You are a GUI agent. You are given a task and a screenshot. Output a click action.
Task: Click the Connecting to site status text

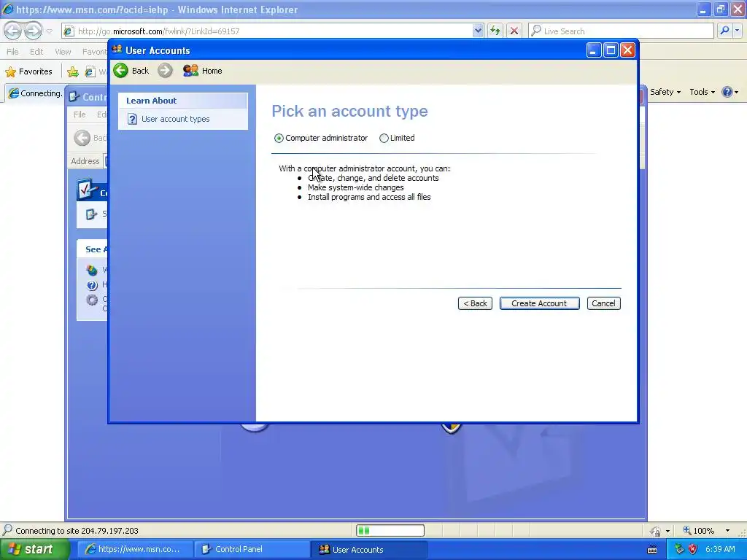[77, 531]
